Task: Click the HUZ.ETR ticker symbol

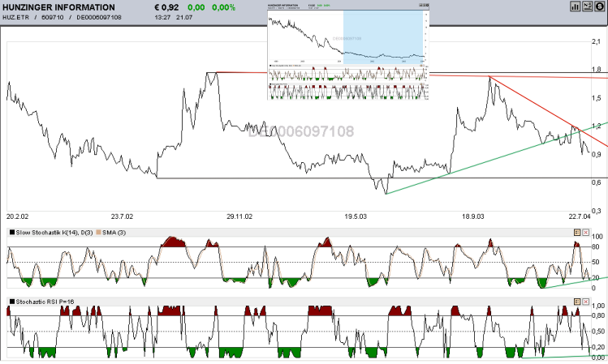Action: click(x=15, y=17)
